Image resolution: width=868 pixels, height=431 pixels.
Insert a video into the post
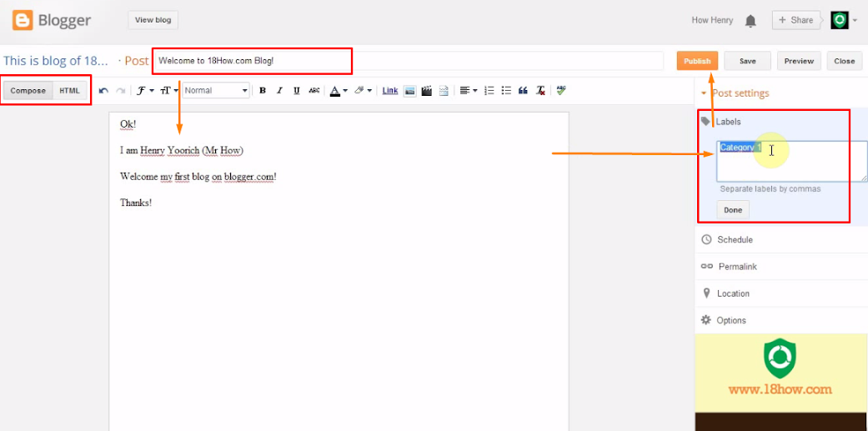coord(426,91)
